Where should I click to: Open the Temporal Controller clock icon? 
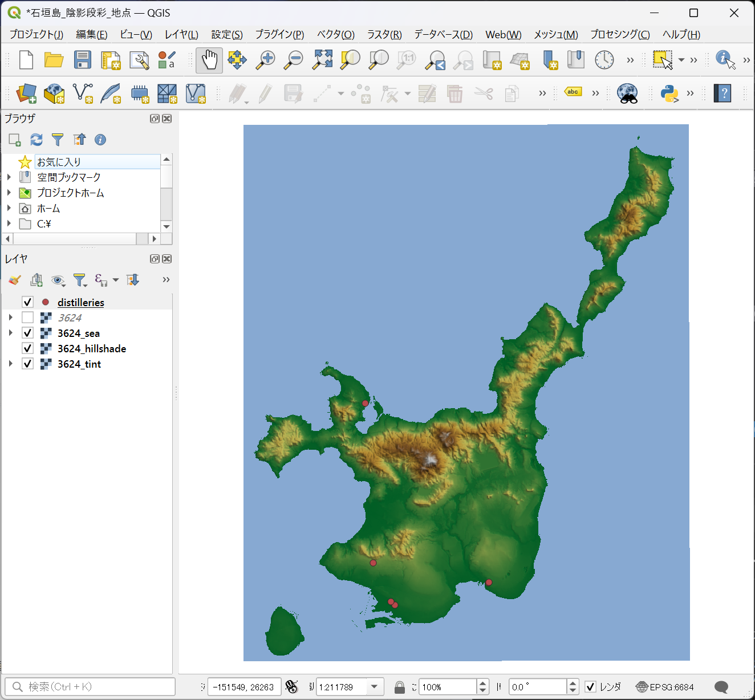pos(604,60)
